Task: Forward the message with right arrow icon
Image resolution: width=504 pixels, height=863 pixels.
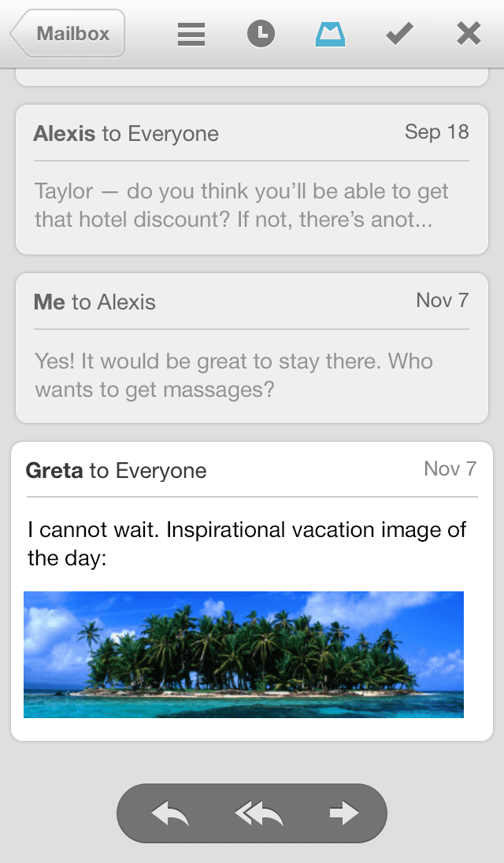Action: 344,813
